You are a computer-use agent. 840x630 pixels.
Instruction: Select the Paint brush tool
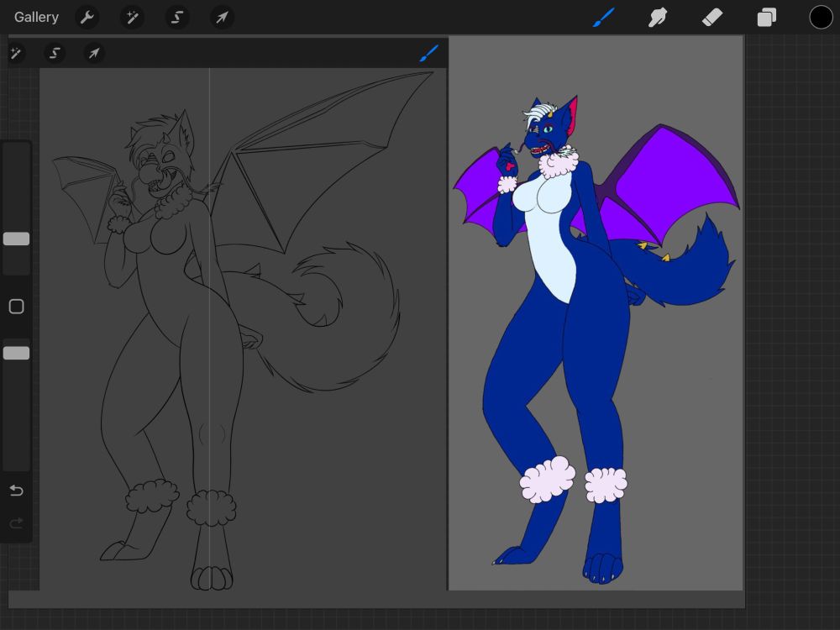coord(603,17)
